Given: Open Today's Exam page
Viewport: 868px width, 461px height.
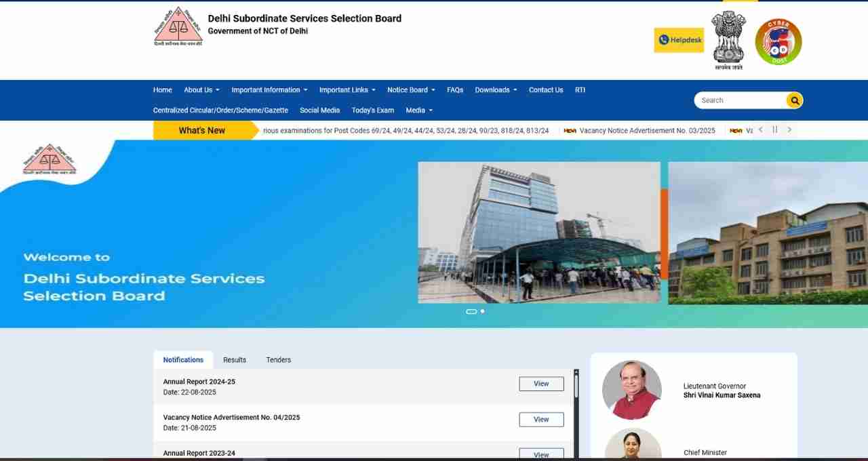Looking at the screenshot, I should [x=372, y=110].
